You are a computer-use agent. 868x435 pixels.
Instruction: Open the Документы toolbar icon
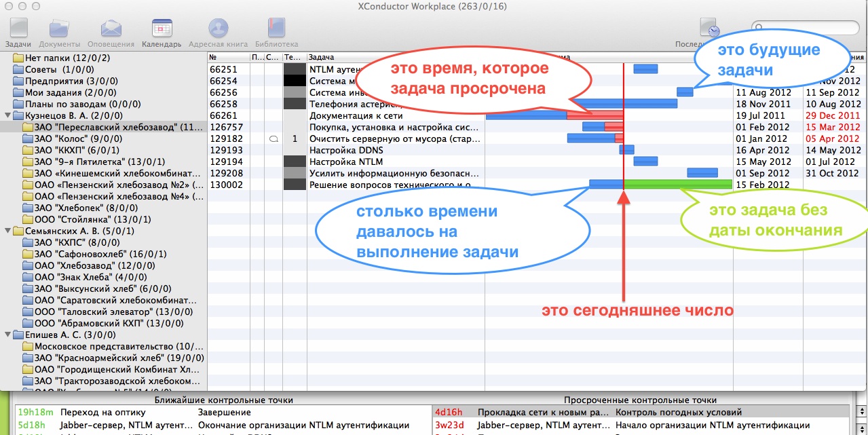click(x=64, y=29)
